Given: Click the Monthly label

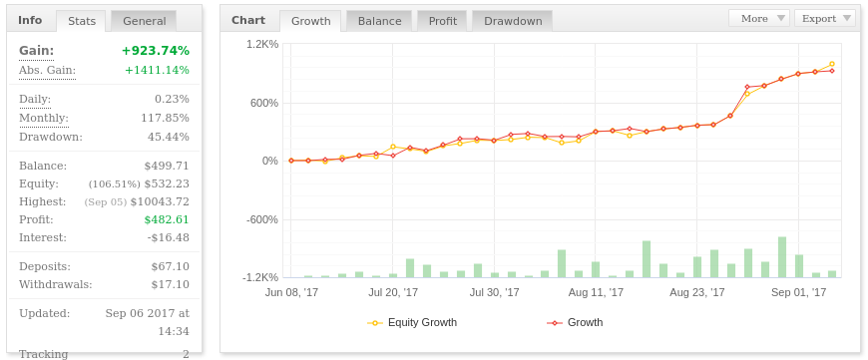Looking at the screenshot, I should click(44, 119).
